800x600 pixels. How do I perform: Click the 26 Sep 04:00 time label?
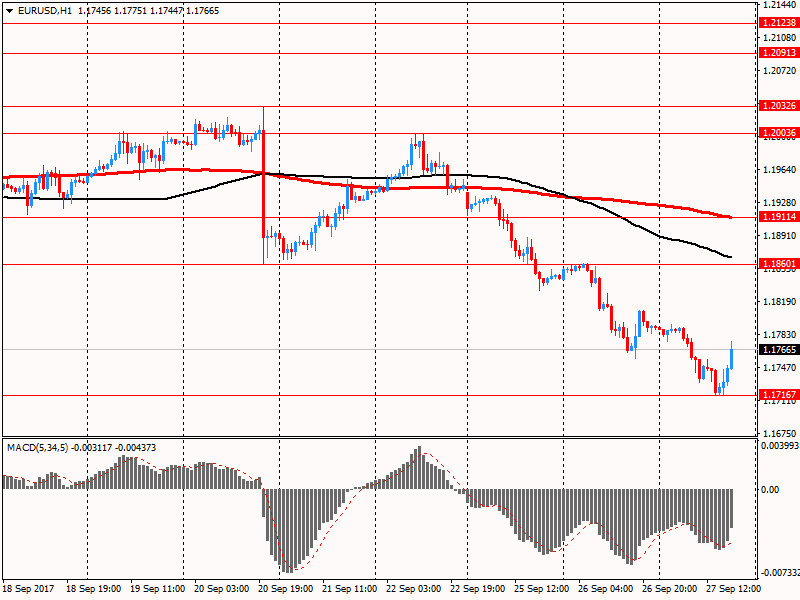606,589
